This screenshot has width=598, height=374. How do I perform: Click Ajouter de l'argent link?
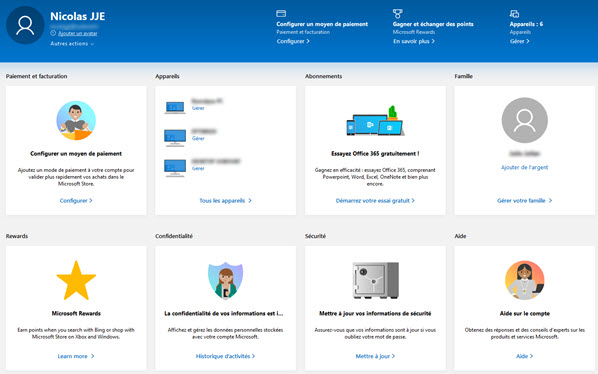click(524, 167)
